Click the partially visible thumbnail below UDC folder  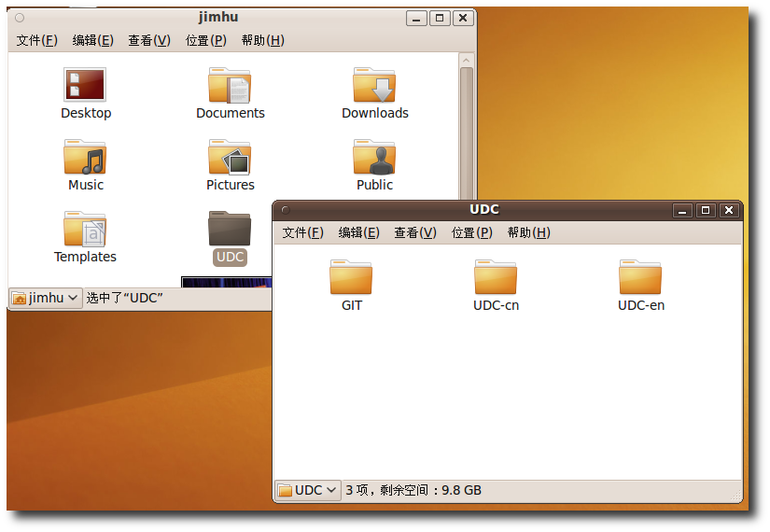227,282
